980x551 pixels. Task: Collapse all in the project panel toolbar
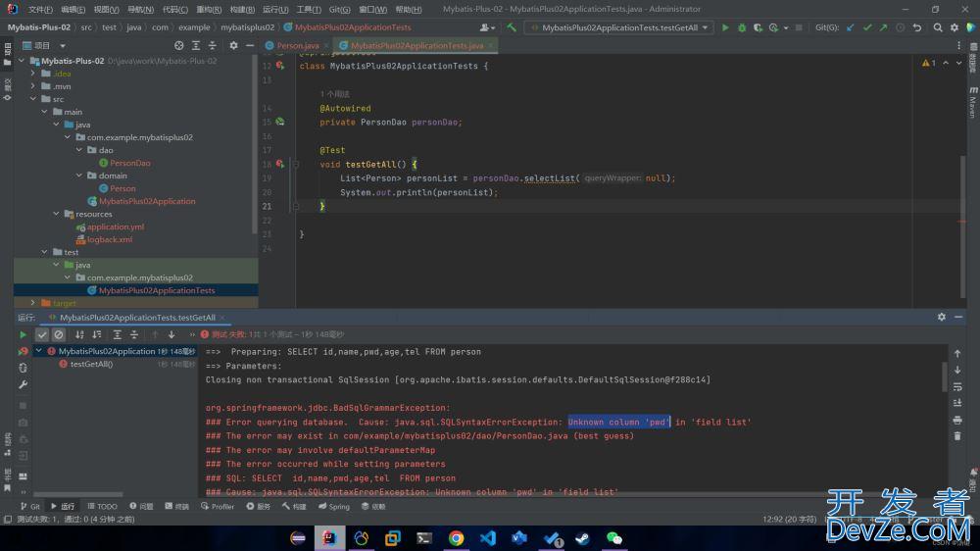(213, 46)
